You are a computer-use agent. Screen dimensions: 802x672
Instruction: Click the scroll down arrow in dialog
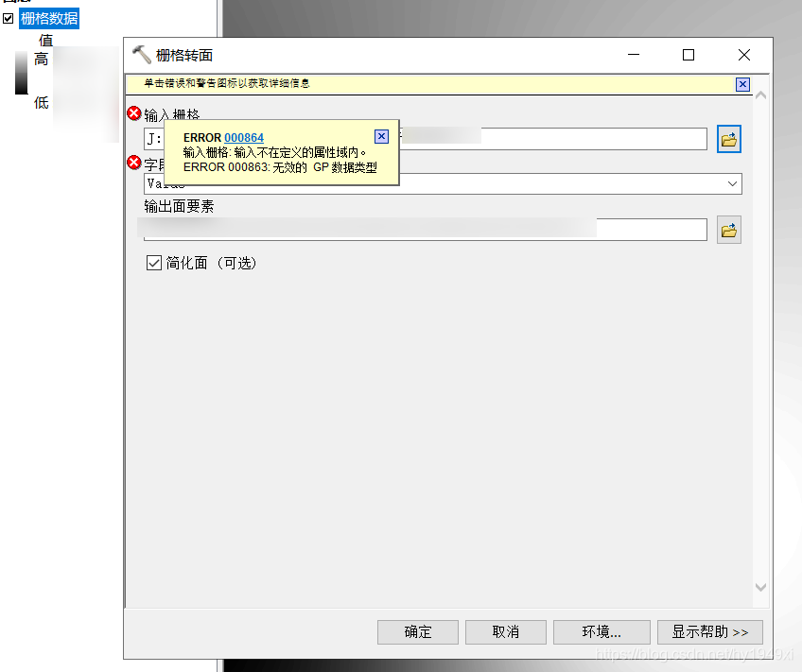pos(760,587)
